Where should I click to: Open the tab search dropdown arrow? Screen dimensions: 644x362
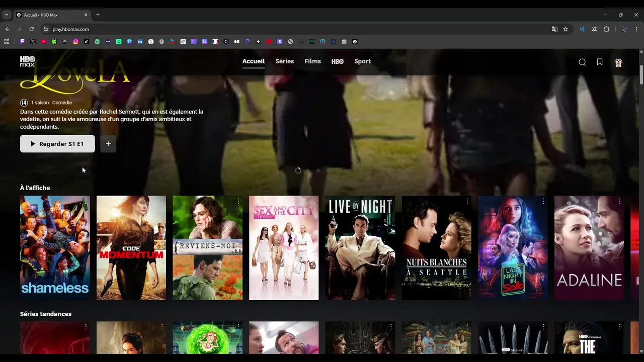[6, 15]
